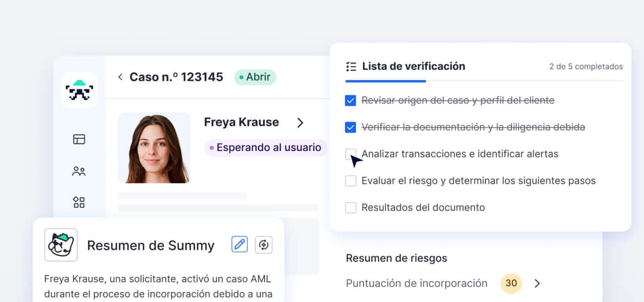Open the dashboard layout icon in the sidebar
644x302 pixels.
79,139
